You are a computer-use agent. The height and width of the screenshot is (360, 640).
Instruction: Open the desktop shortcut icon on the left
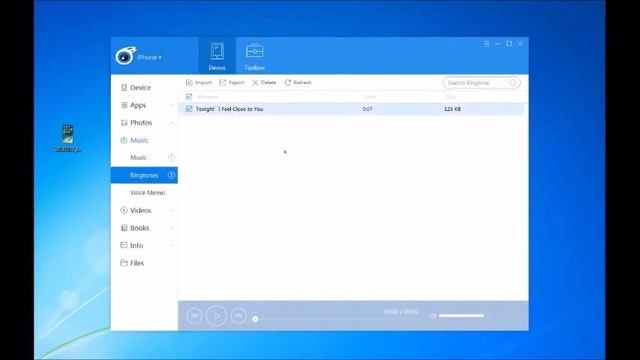coord(68,138)
